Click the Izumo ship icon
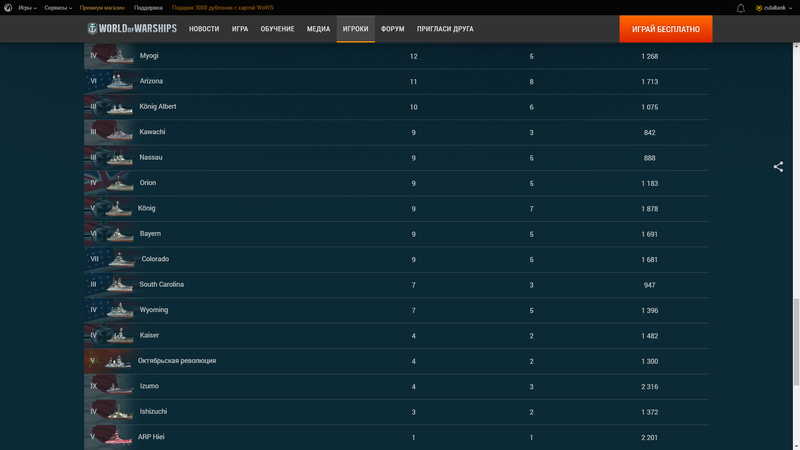Viewport: 800px width, 450px height. pos(120,387)
